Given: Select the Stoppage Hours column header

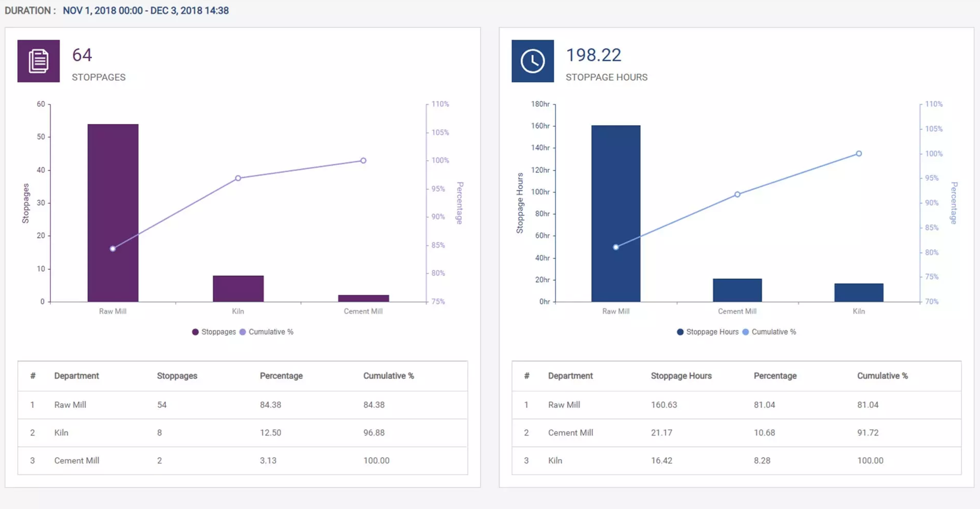Looking at the screenshot, I should point(681,376).
